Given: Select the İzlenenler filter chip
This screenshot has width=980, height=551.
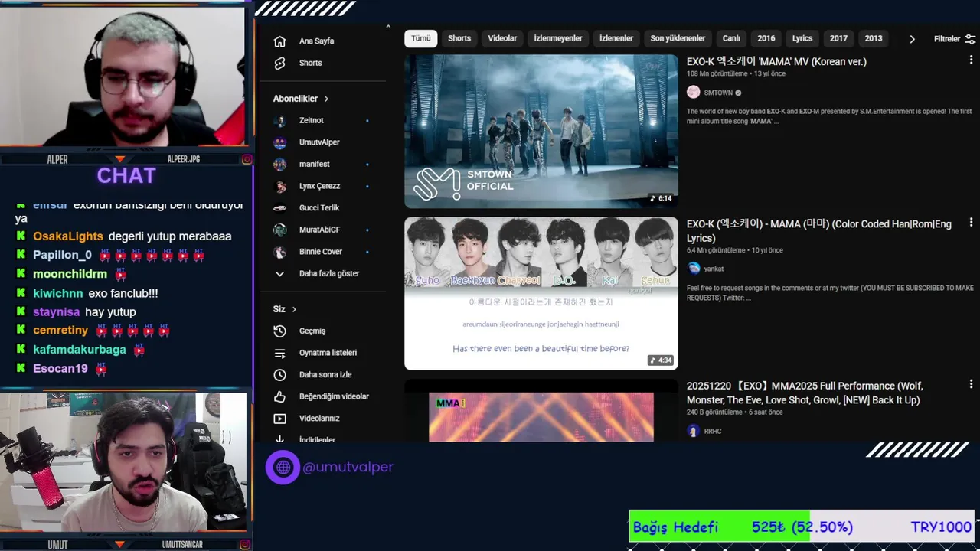Looking at the screenshot, I should 616,38.
